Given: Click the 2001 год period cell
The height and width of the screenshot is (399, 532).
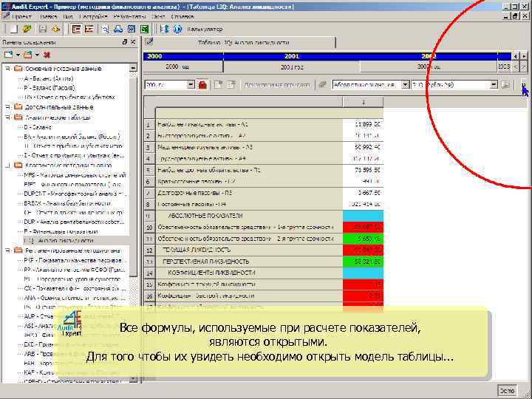Looking at the screenshot, I should tap(291, 66).
